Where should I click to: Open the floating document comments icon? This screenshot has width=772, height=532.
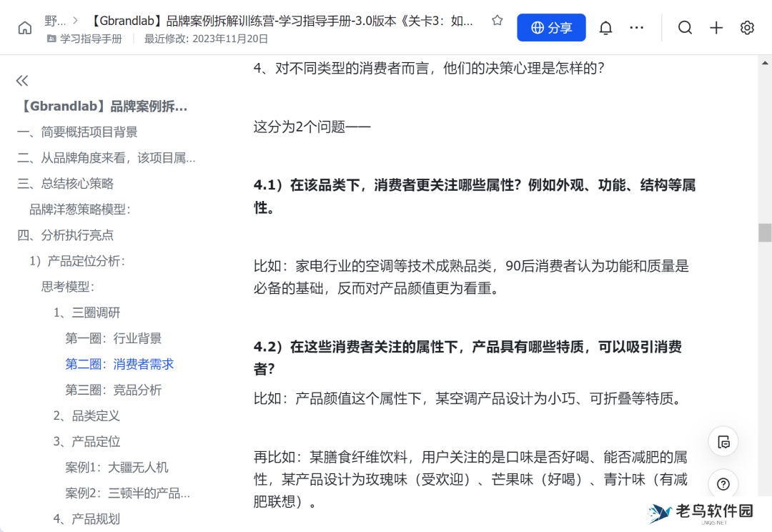[x=723, y=441]
